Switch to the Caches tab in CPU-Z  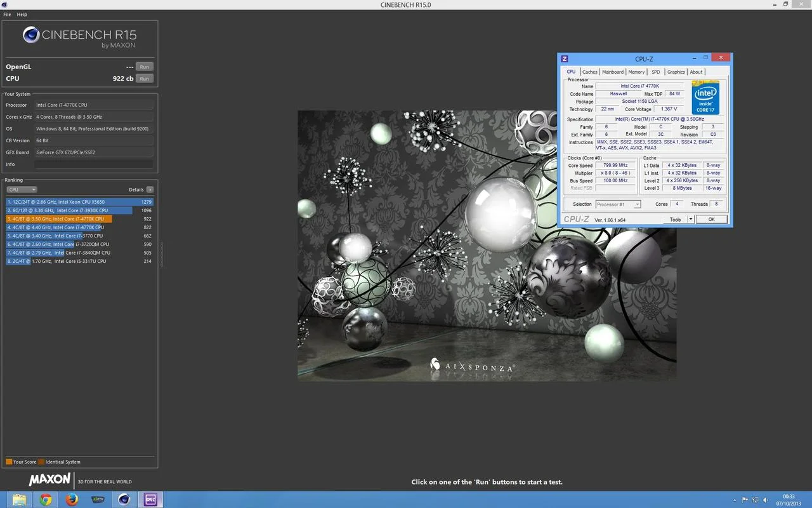(x=590, y=72)
